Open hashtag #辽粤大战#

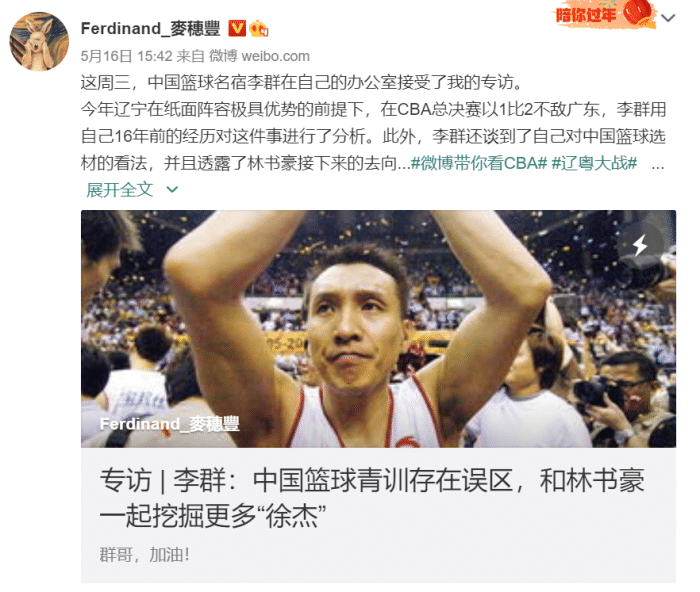point(594,163)
